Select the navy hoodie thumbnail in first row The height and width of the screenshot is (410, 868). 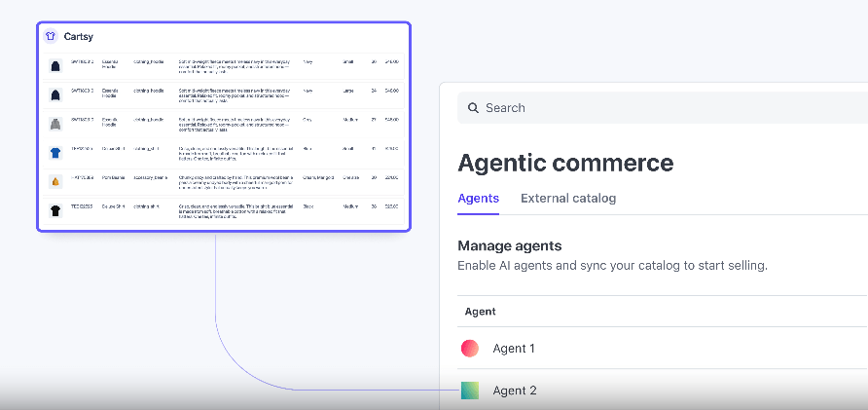tap(55, 66)
